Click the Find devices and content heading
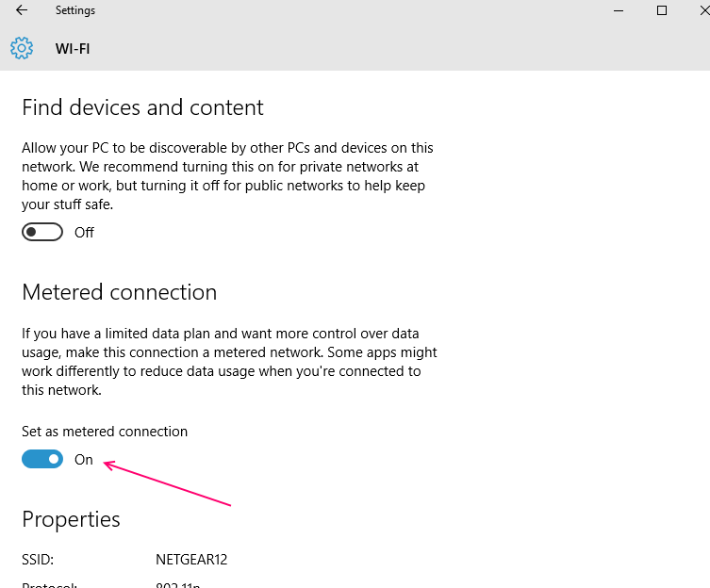The height and width of the screenshot is (588, 710). [x=142, y=107]
